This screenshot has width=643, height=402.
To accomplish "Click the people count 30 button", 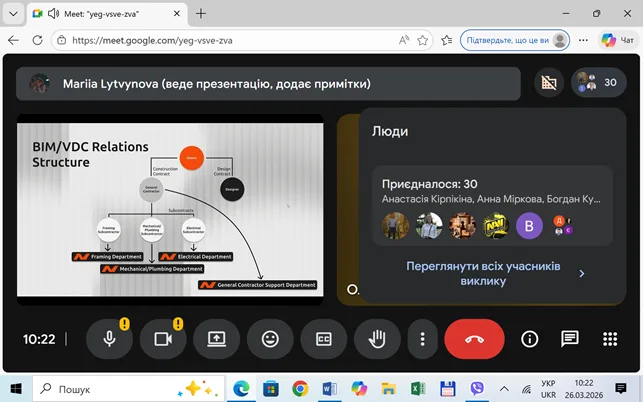I will (x=599, y=82).
